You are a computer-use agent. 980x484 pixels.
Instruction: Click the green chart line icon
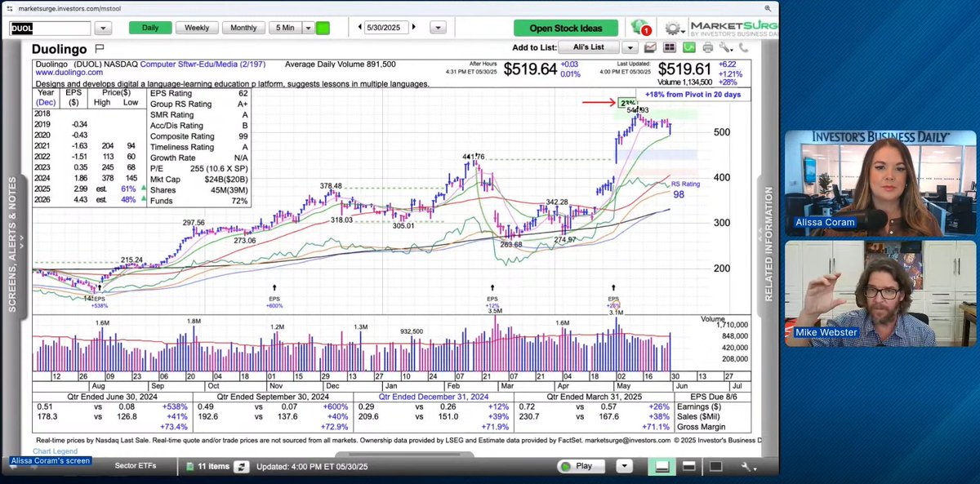click(688, 48)
